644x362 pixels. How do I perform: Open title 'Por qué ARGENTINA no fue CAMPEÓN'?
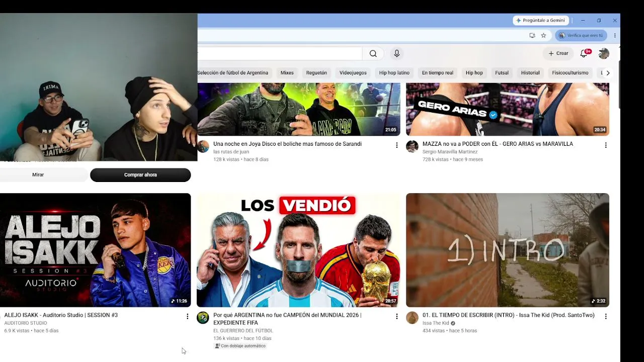pos(287,319)
